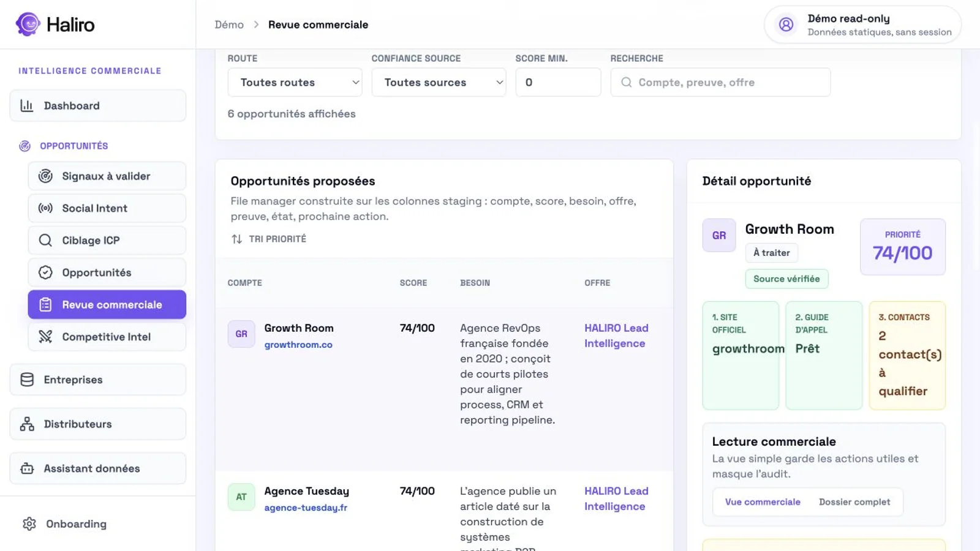Image resolution: width=980 pixels, height=551 pixels.
Task: Click the Competitive Intel crossed swords icon
Action: pos(45,337)
